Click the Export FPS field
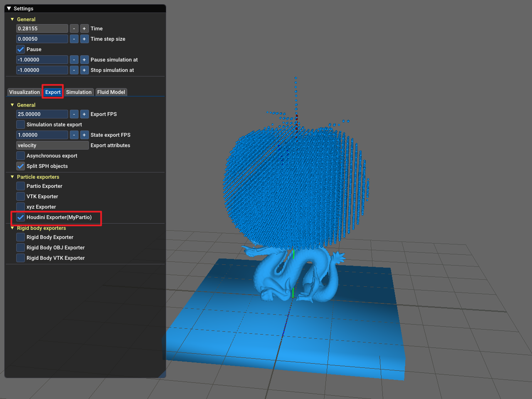 [x=42, y=114]
